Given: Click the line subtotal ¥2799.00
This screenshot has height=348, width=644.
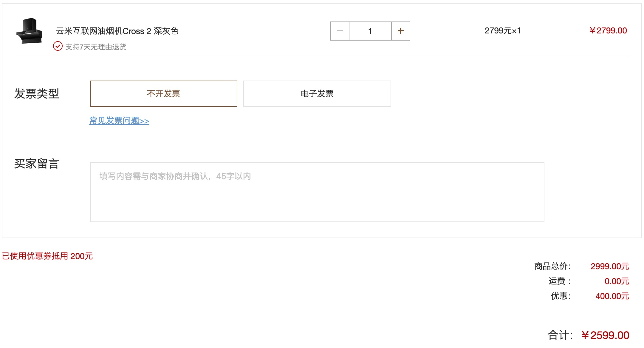Looking at the screenshot, I should [x=608, y=30].
